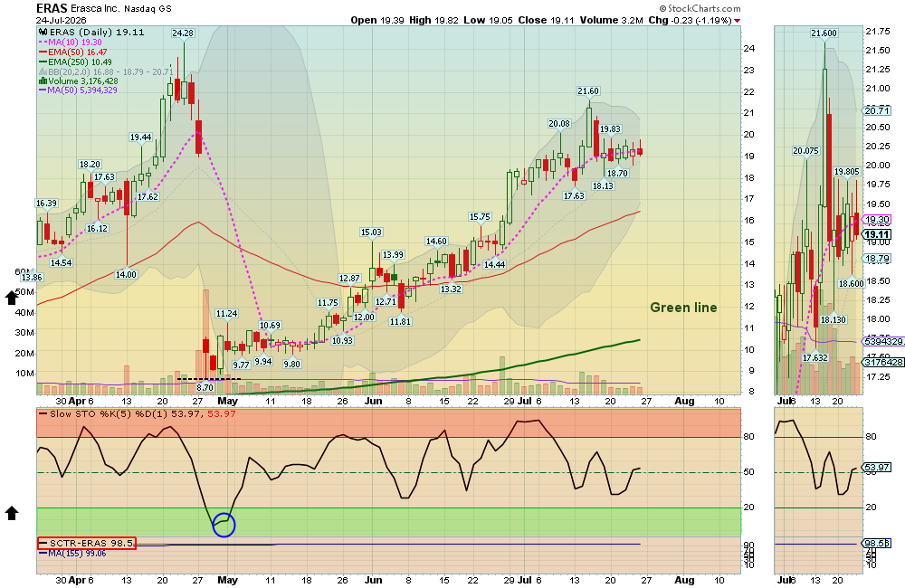The height and width of the screenshot is (588, 905).
Task: Click the 3176428 volume axis tag
Action: point(883,363)
